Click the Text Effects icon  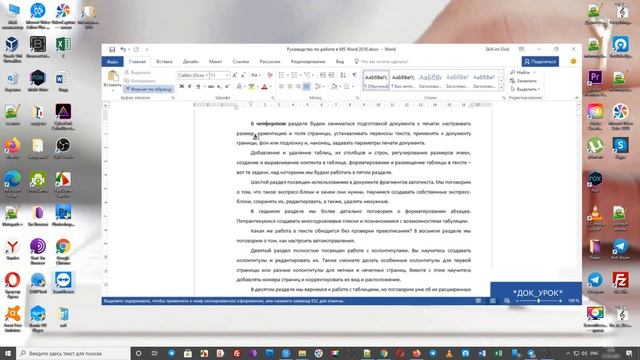(x=240, y=87)
